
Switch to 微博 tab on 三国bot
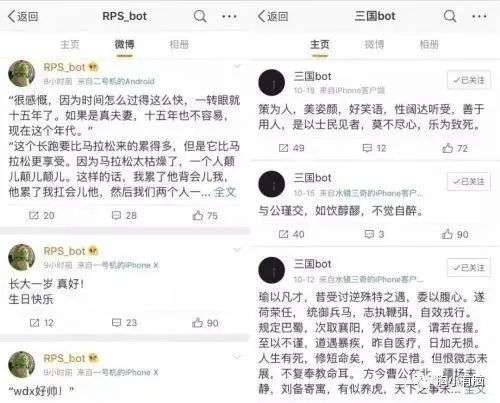pos(374,44)
